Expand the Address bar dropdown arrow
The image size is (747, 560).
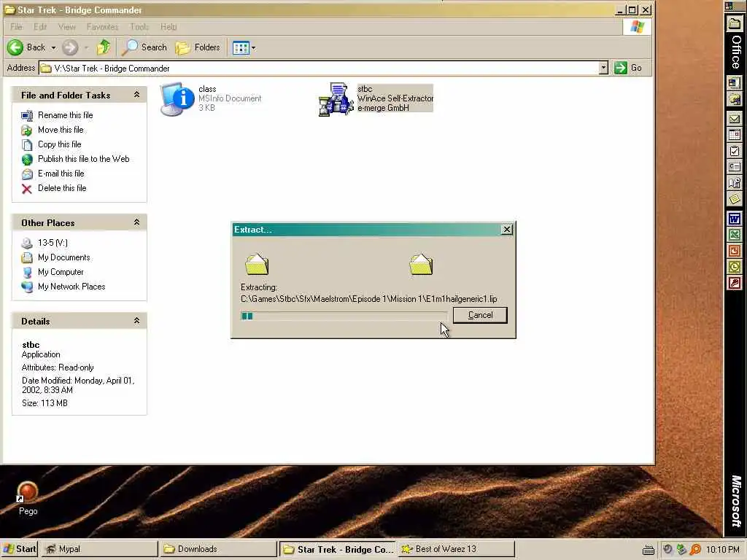pyautogui.click(x=603, y=68)
